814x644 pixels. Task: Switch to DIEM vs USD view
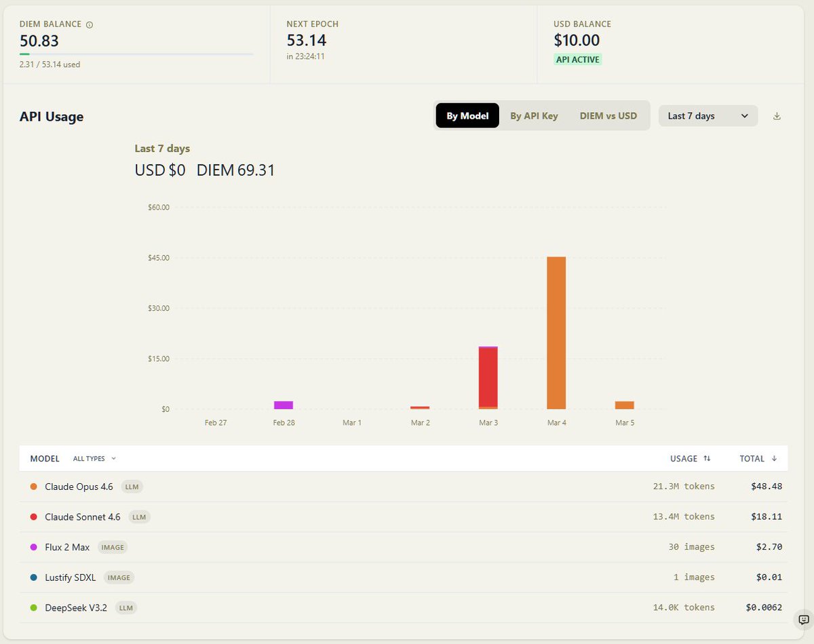(608, 115)
